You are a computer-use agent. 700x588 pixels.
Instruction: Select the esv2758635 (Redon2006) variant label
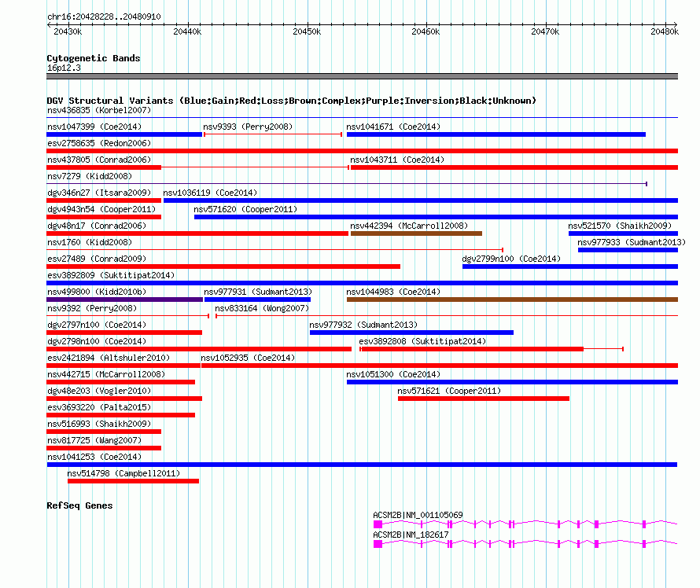[x=99, y=143]
